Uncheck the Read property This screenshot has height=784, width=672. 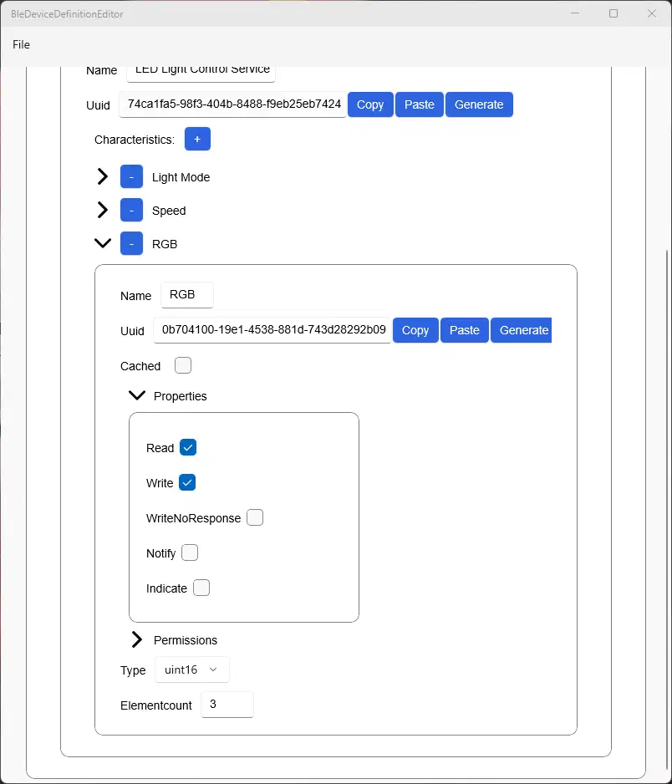188,447
